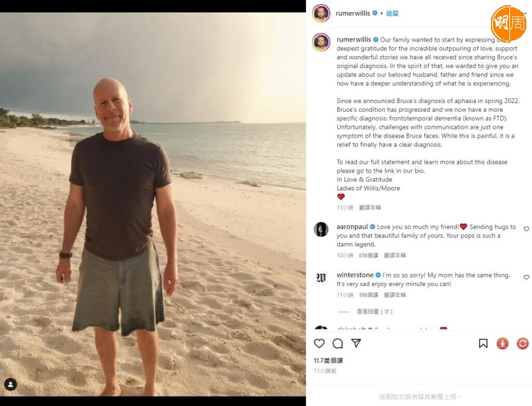
Task: Translate aaronpaul's comment
Action: [395, 255]
